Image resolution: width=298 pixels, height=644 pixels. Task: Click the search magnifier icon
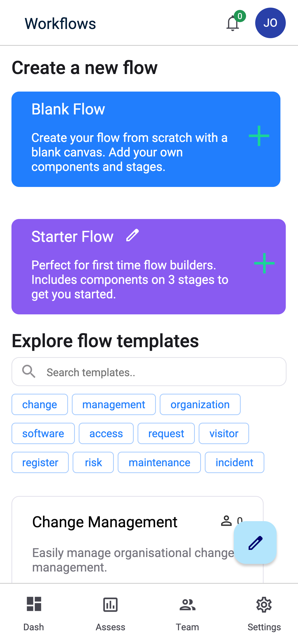click(29, 371)
